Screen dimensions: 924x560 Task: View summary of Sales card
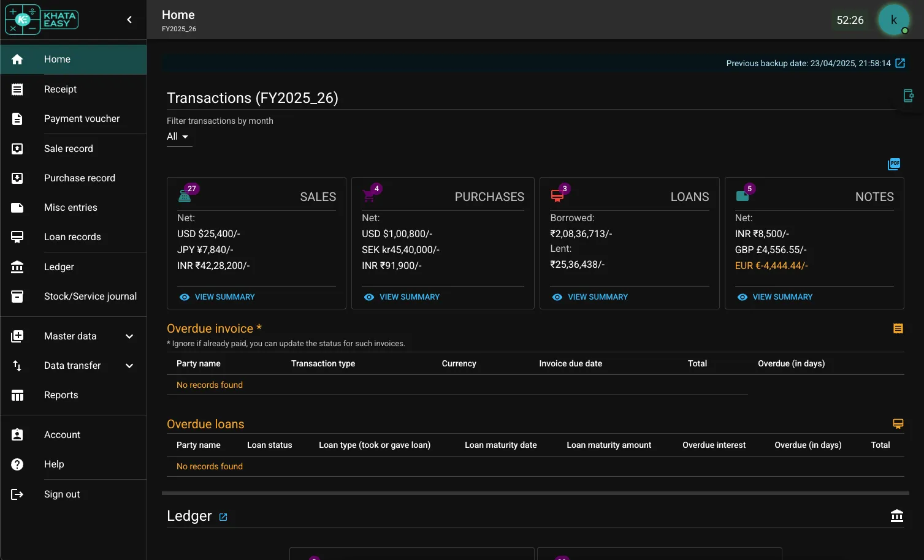point(217,297)
